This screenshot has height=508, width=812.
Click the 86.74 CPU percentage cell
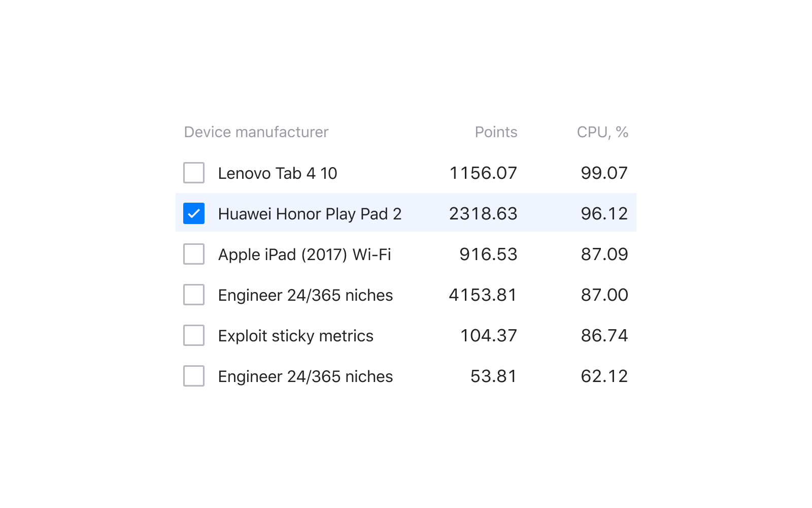[604, 336]
